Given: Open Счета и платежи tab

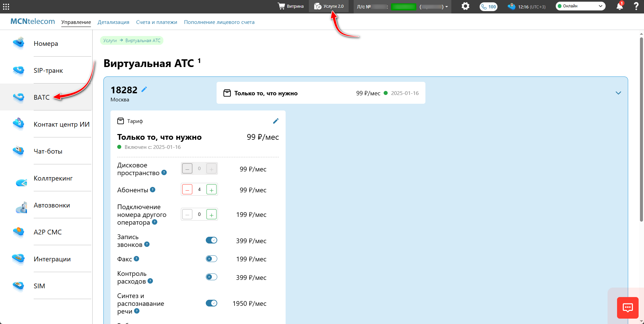Looking at the screenshot, I should point(156,22).
